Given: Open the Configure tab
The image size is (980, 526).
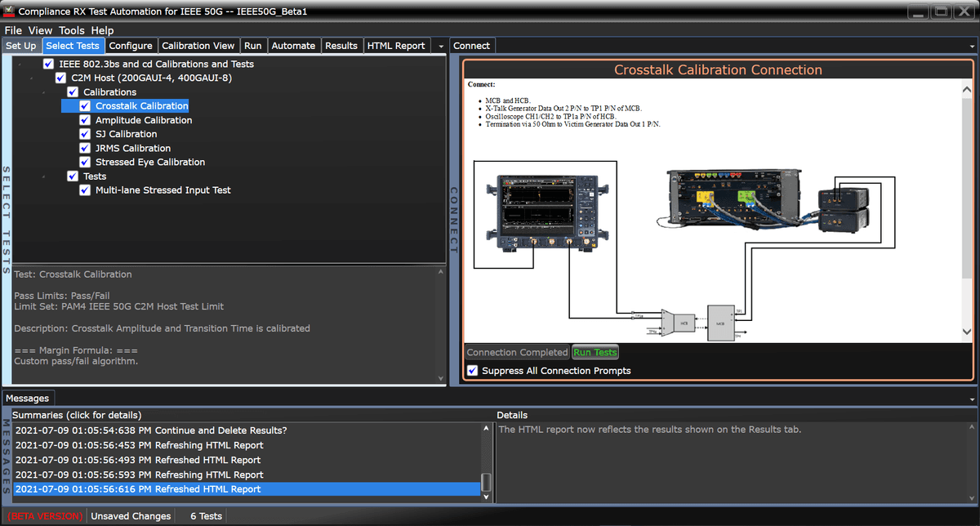Looking at the screenshot, I should tap(131, 45).
